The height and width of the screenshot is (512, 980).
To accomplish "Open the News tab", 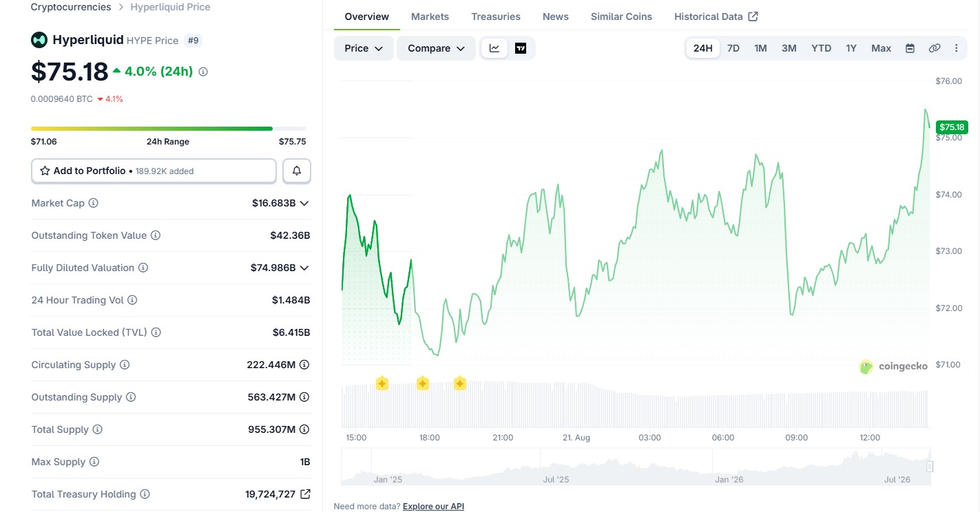I will point(556,17).
